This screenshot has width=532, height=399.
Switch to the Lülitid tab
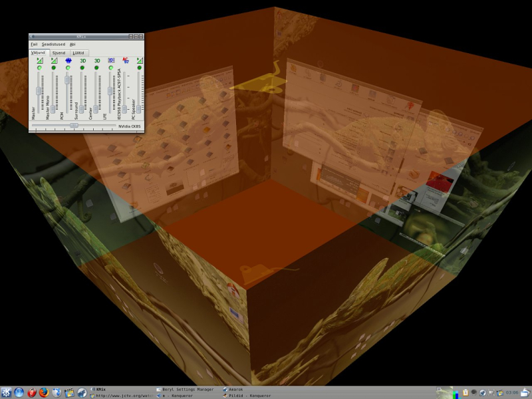78,53
